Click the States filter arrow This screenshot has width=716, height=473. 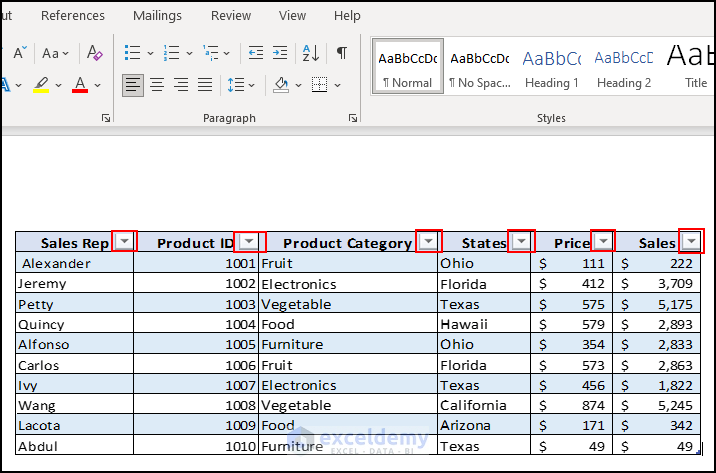(521, 241)
